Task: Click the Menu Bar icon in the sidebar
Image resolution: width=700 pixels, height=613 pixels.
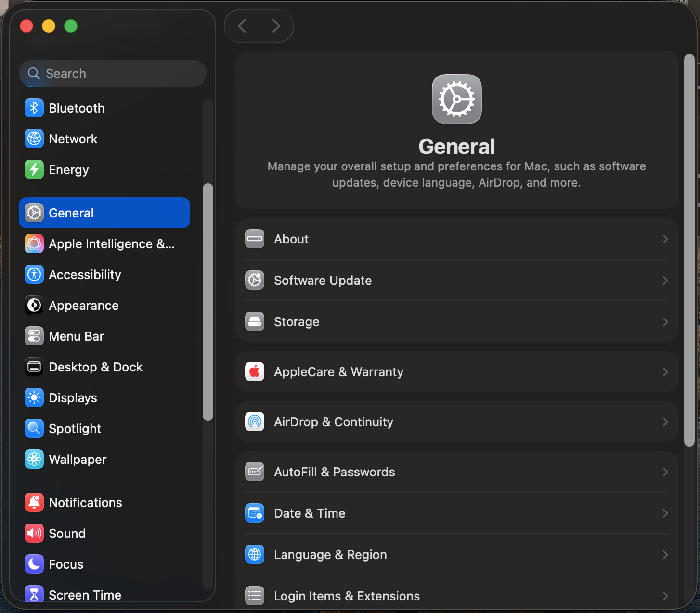Action: pos(34,336)
